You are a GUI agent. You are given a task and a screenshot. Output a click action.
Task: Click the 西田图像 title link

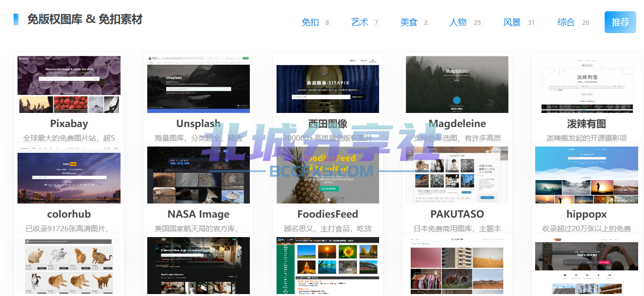click(x=328, y=124)
